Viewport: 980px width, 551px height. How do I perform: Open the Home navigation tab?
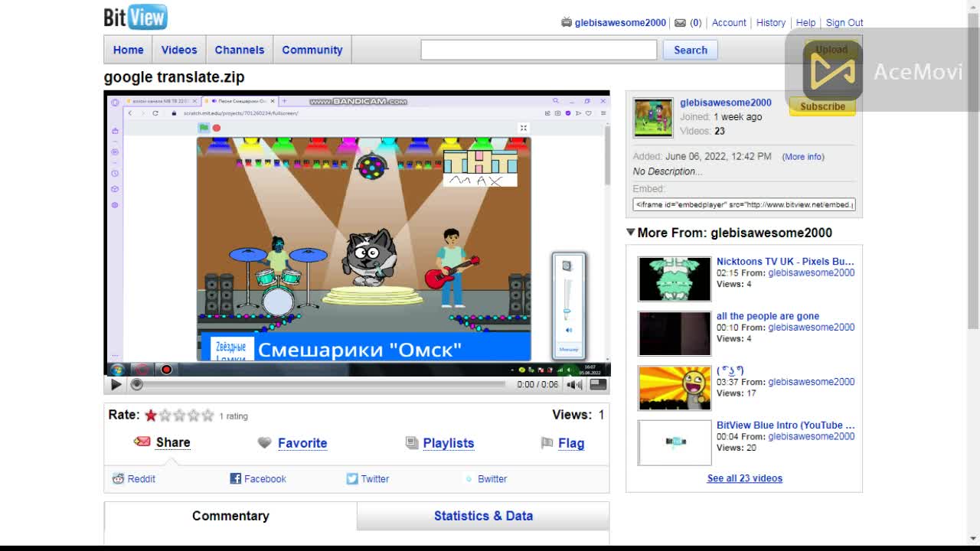click(129, 50)
